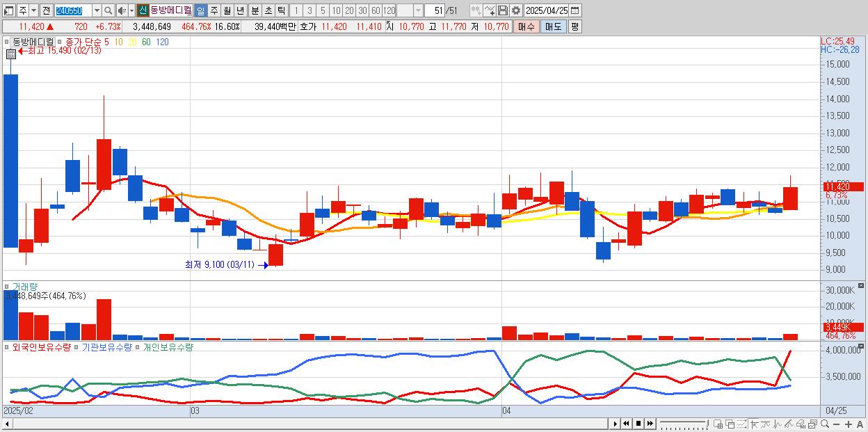Click moving average 10 legend label
Image resolution: width=868 pixels, height=432 pixels.
point(119,42)
